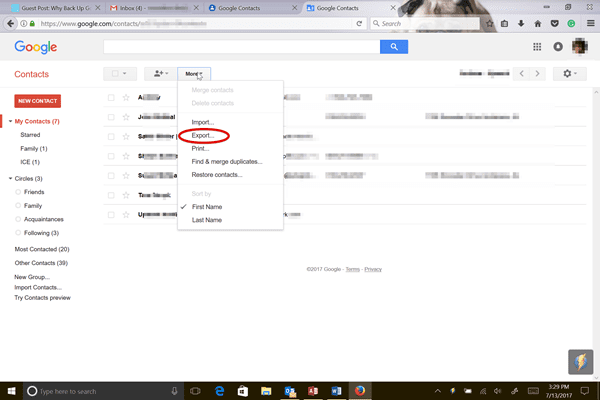Open the Firefox hamburger menu
The height and width of the screenshot is (400, 600).
[590, 23]
